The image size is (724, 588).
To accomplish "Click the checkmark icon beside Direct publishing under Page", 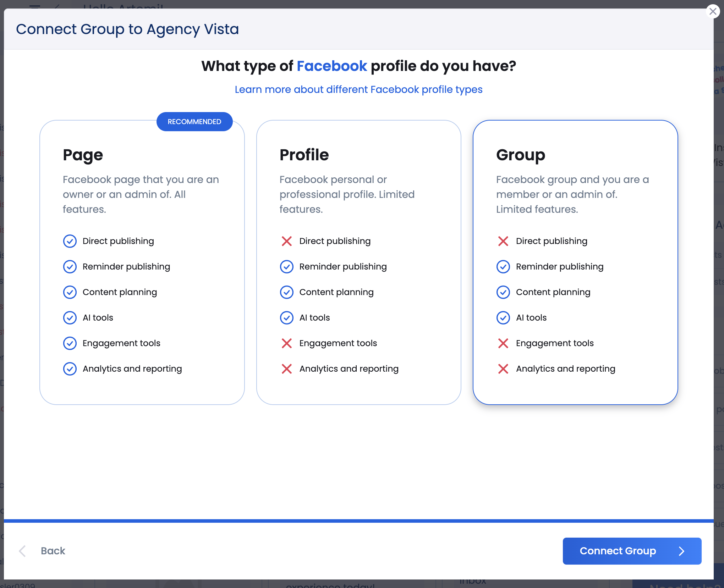I will [70, 241].
